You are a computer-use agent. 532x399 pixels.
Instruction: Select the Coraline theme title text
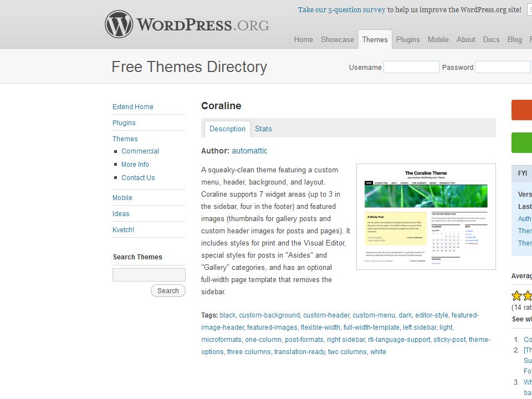click(x=221, y=106)
